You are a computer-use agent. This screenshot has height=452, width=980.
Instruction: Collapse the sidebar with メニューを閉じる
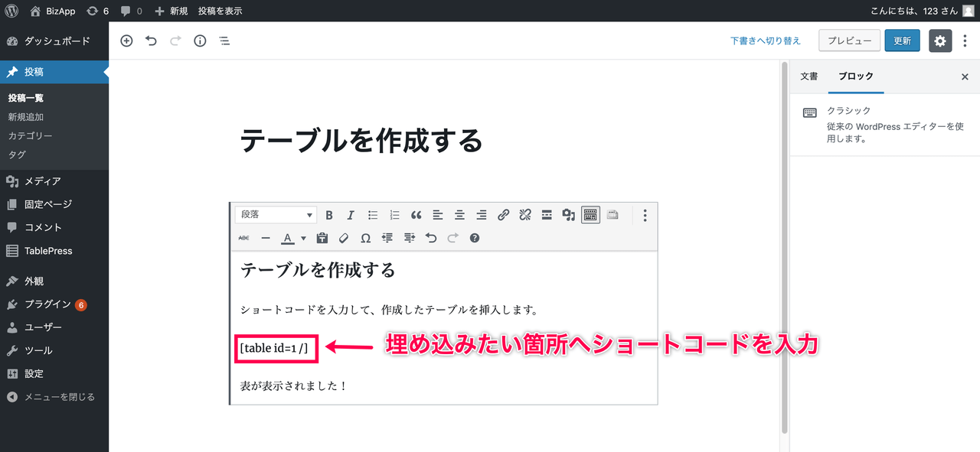pos(54,397)
